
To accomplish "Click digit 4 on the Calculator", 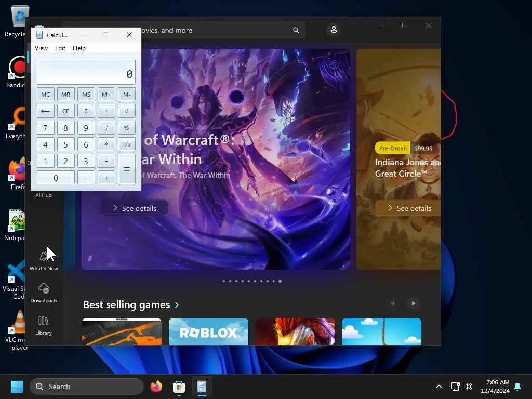I will point(46,144).
